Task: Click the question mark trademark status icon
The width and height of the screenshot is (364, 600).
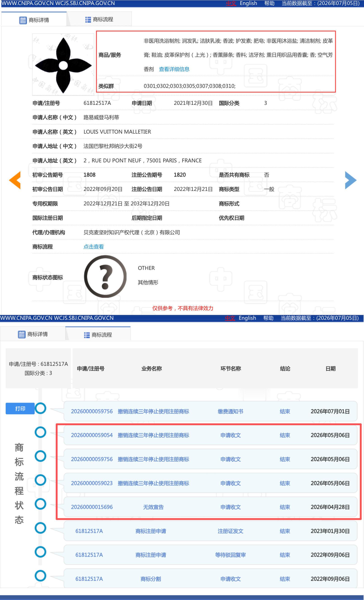Action: pyautogui.click(x=105, y=276)
